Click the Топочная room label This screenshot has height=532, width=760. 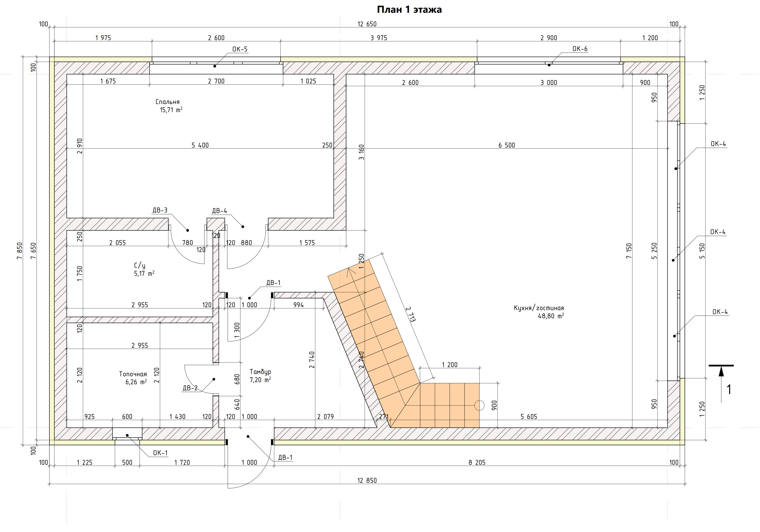coord(133,374)
